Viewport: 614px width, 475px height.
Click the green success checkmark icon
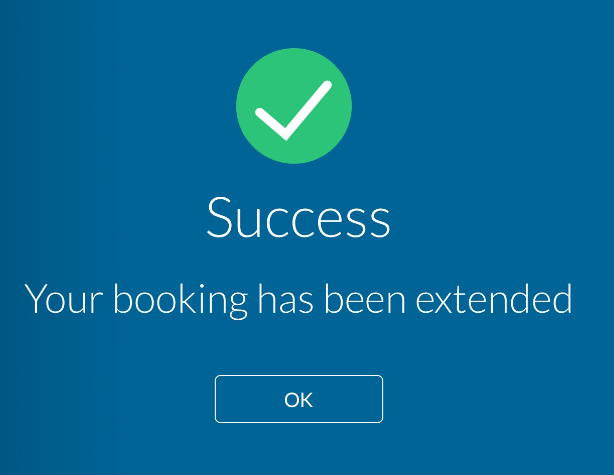coord(294,106)
